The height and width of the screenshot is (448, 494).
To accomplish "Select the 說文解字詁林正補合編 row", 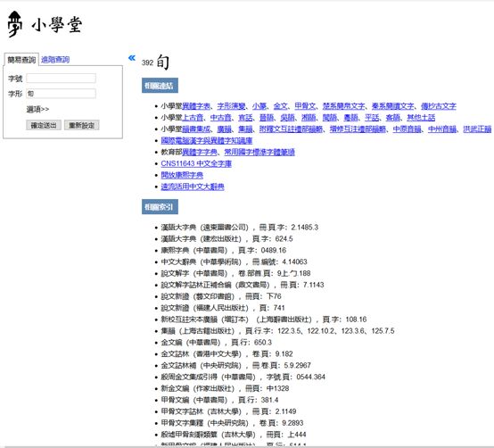I will point(243,285).
